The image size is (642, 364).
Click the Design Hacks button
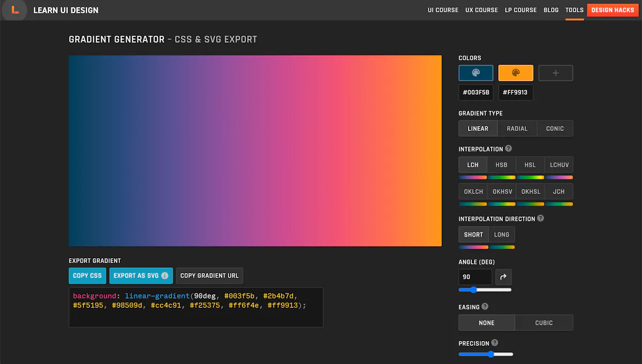coord(613,10)
